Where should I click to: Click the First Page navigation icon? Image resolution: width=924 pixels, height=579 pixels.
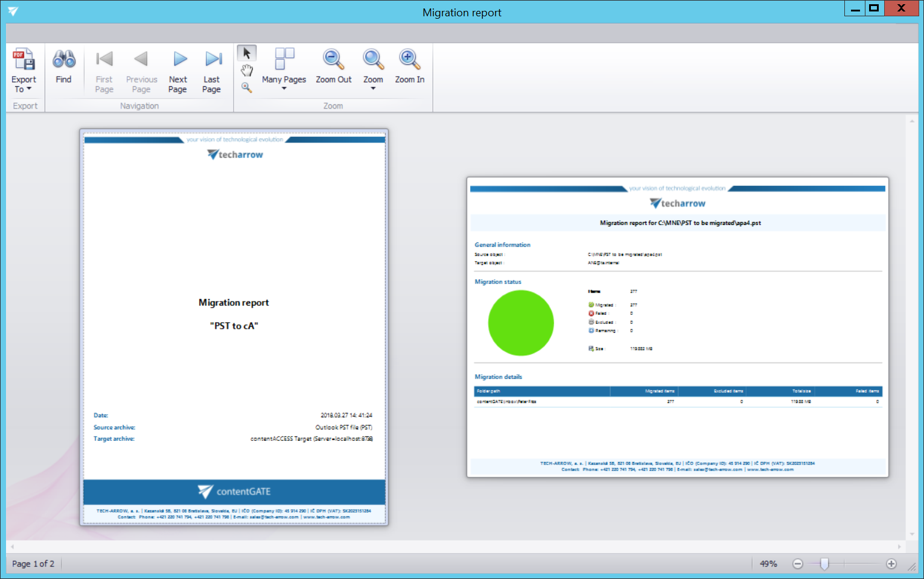[104, 60]
